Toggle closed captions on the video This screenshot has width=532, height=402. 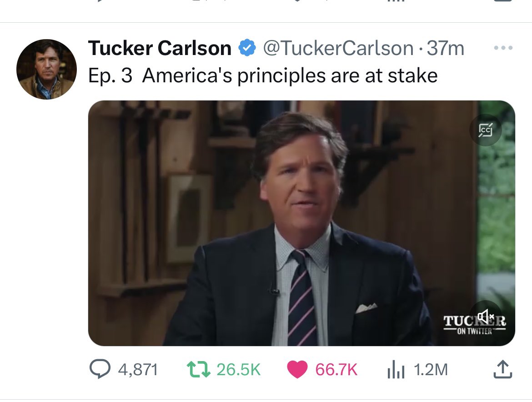[x=485, y=130]
